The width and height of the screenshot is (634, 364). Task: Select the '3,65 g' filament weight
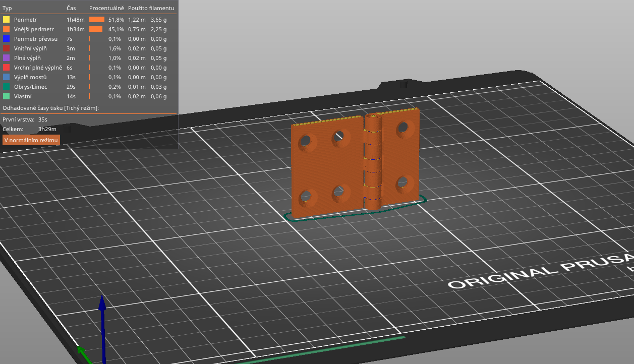(x=158, y=19)
